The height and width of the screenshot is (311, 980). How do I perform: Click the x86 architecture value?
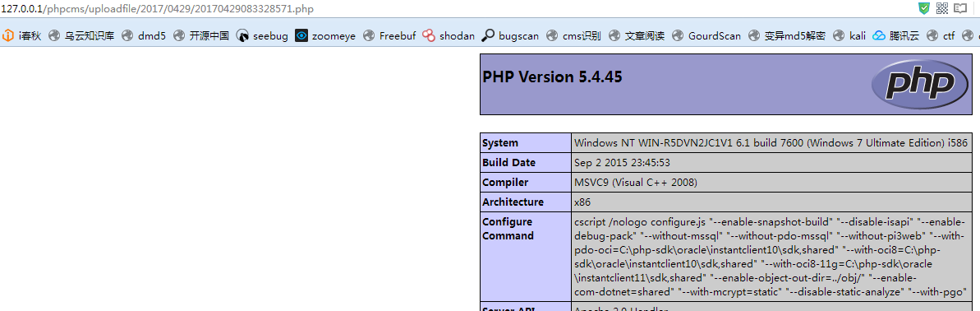pyautogui.click(x=582, y=202)
